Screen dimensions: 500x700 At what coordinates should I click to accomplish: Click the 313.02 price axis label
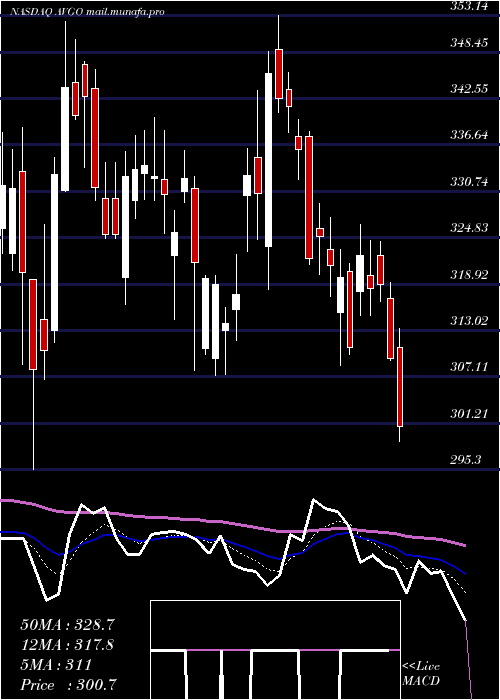coord(469,321)
